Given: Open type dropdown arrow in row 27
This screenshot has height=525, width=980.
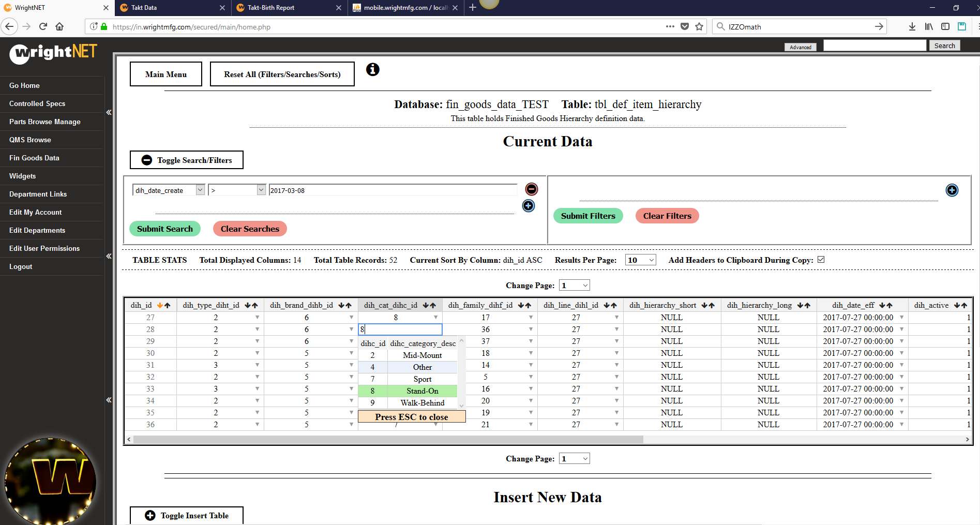Looking at the screenshot, I should (257, 317).
